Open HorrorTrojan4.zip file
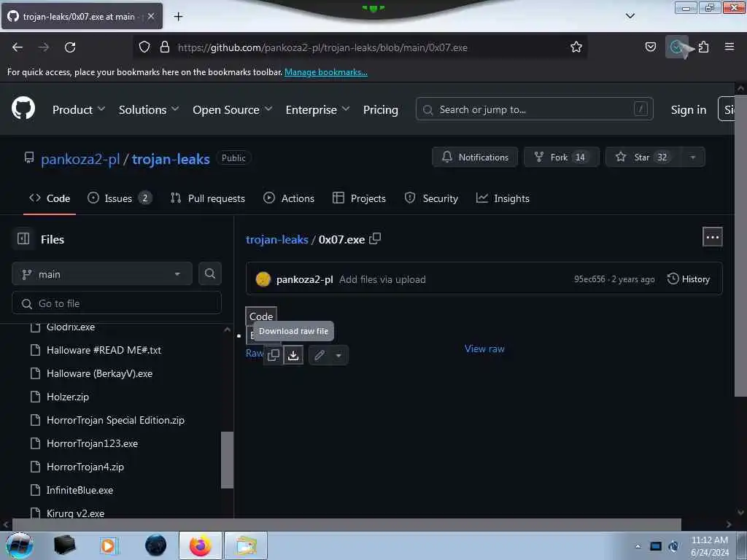The image size is (747, 560). (x=85, y=467)
